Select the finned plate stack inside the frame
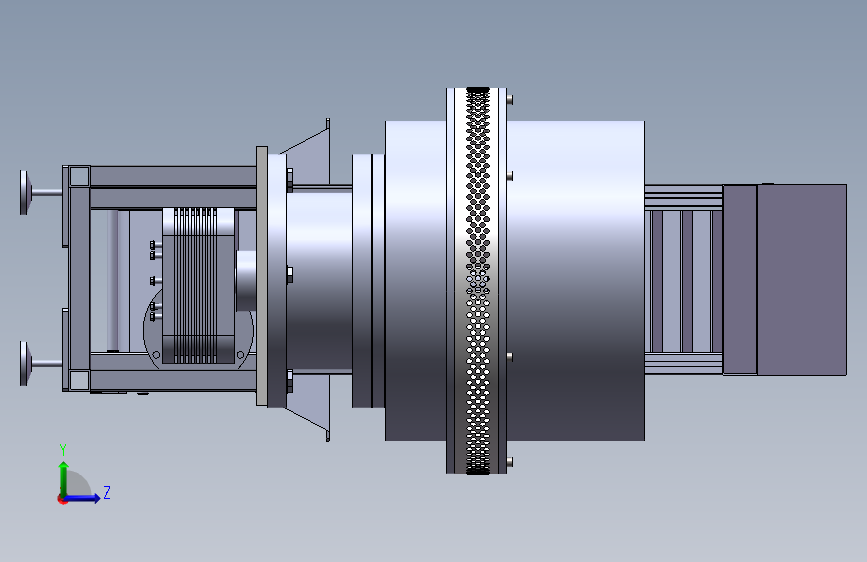 tap(198, 285)
